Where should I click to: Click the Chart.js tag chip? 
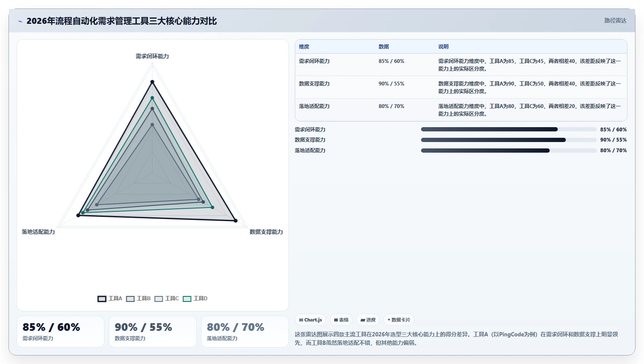coord(311,320)
